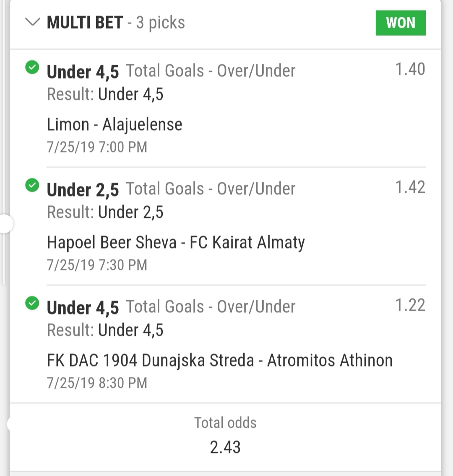Click the 7/25/19 8:30 PM date

pos(97,383)
